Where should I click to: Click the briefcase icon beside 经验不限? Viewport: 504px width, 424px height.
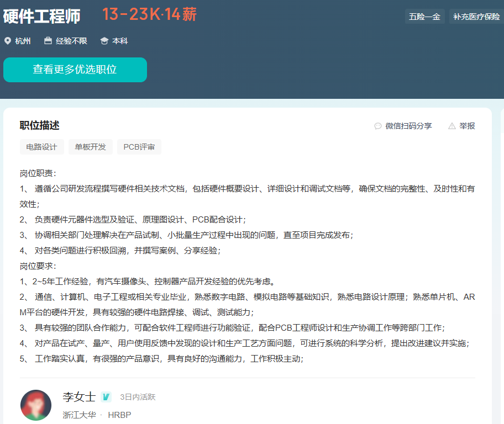click(x=48, y=41)
